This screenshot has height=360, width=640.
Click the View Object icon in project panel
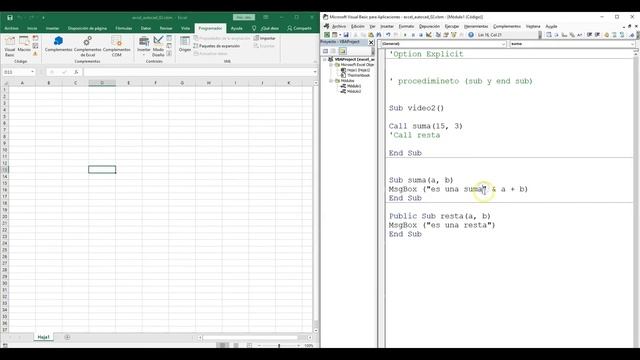pos(333,51)
